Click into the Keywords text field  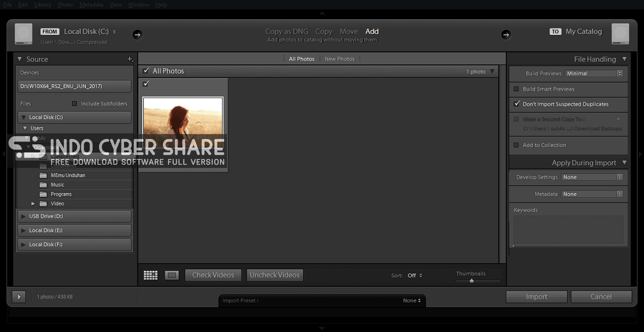click(x=568, y=230)
